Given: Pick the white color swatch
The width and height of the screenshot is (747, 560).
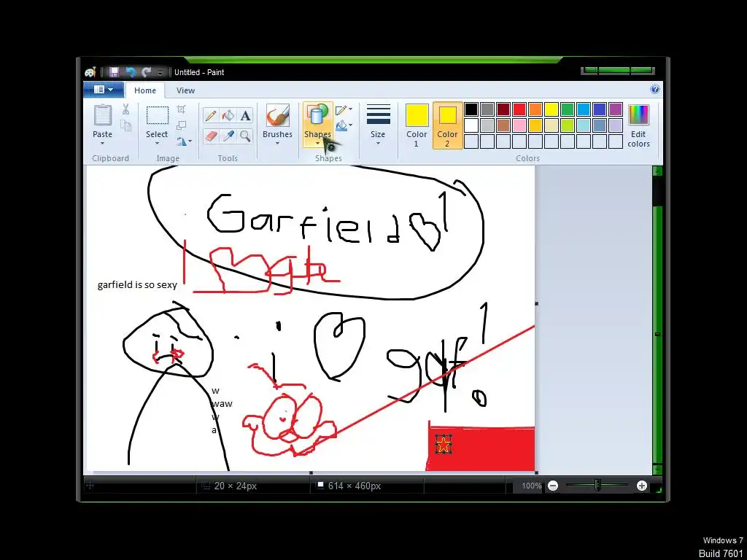Looking at the screenshot, I should coord(471,125).
